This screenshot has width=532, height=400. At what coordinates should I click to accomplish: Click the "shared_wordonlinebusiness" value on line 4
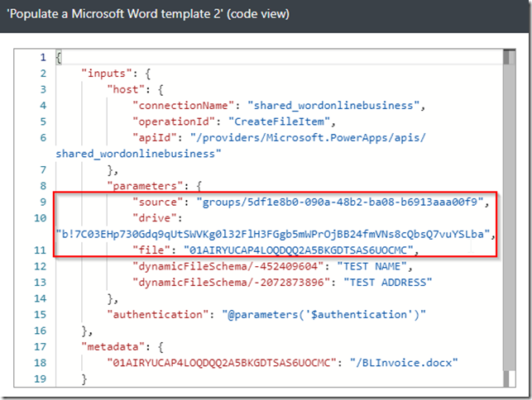pos(333,106)
